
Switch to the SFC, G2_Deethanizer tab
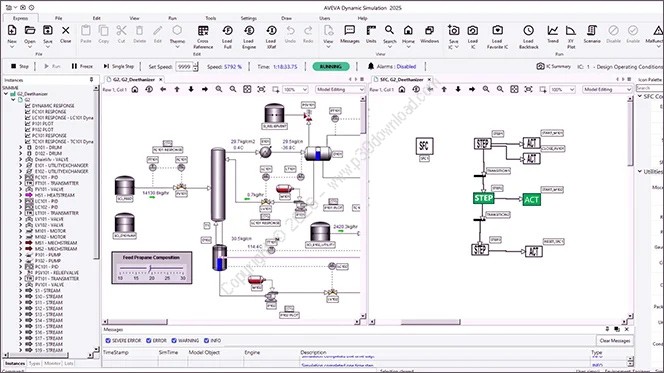(401, 79)
